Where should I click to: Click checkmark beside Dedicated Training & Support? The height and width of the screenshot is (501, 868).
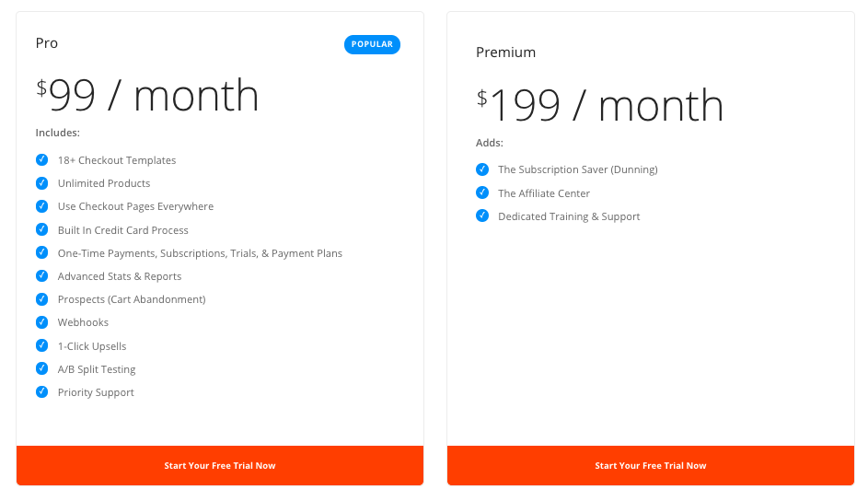pyautogui.click(x=482, y=216)
